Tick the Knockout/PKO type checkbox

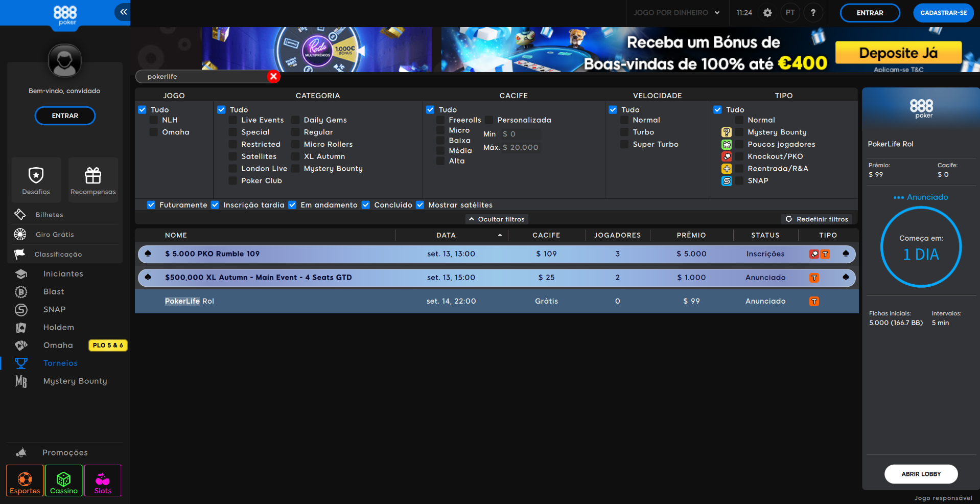[x=739, y=156]
